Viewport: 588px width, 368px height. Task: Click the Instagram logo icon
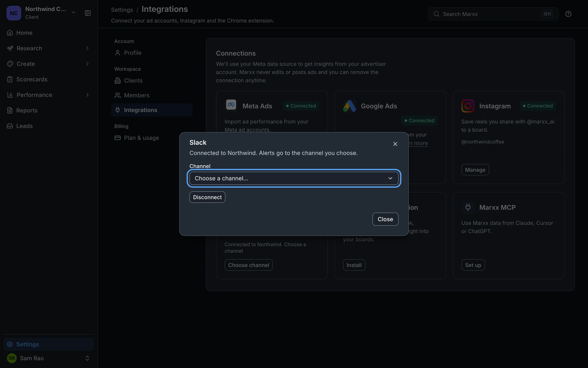pos(468,106)
